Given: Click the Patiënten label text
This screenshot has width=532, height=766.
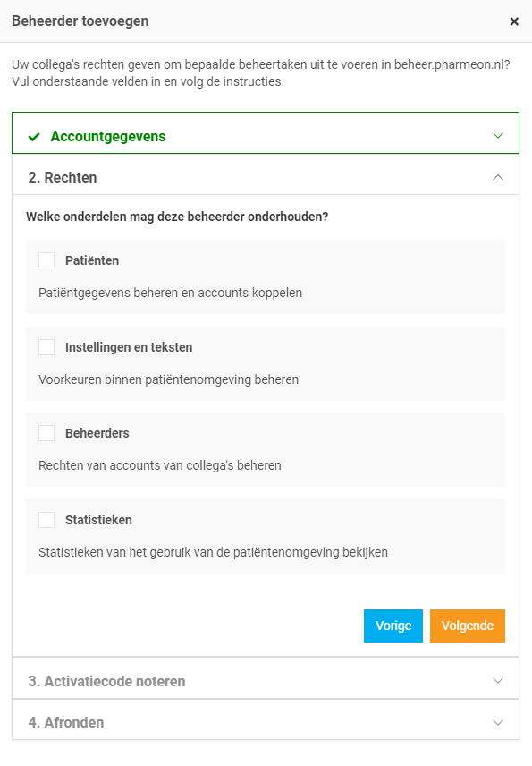Looking at the screenshot, I should 92,260.
